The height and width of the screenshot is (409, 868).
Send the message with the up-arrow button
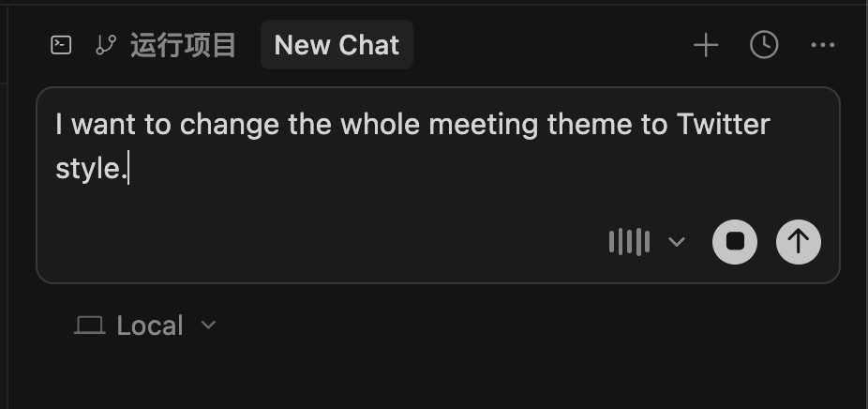pyautogui.click(x=798, y=242)
